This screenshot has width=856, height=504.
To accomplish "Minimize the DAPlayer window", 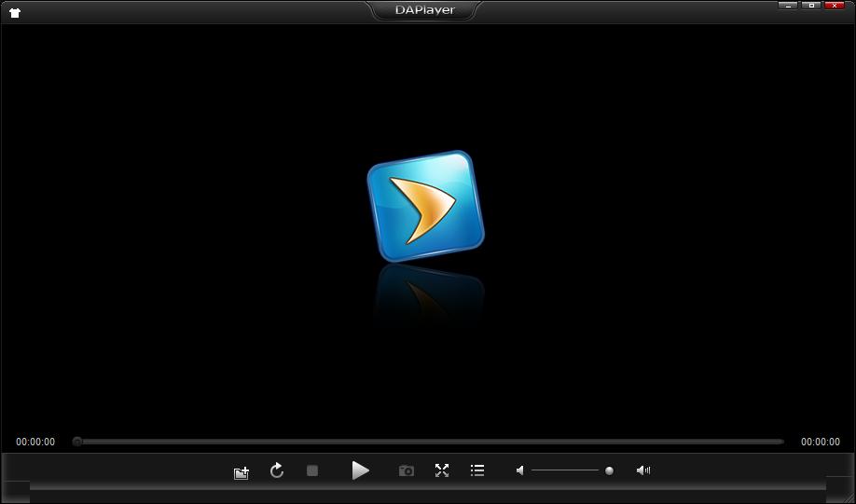I will coord(788,6).
